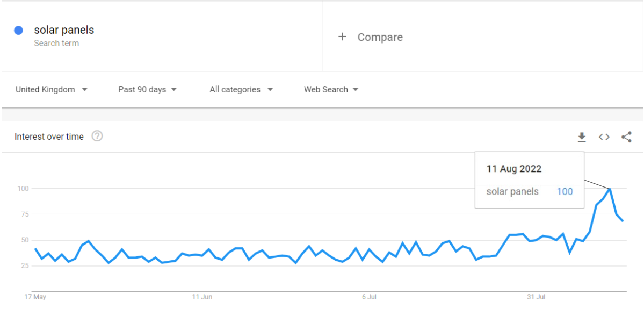
Task: Click the 31 Jul axis label
Action: [536, 297]
